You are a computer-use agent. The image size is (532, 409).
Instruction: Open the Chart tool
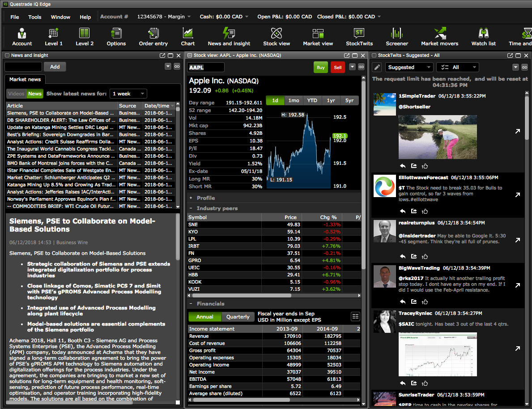coord(187,37)
